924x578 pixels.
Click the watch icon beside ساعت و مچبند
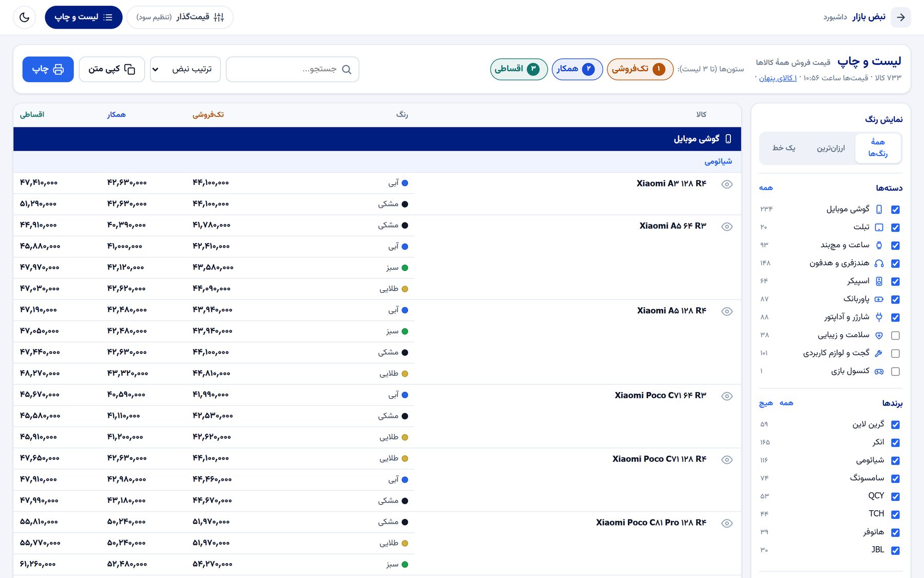[x=879, y=245]
